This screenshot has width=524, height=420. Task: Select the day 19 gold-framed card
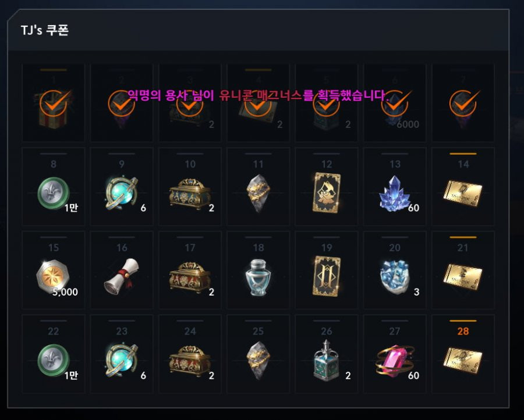pyautogui.click(x=327, y=270)
